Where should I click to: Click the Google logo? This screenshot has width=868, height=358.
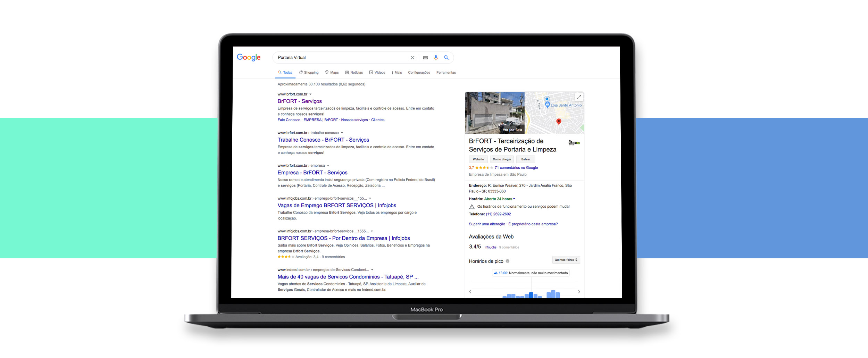pos(249,58)
